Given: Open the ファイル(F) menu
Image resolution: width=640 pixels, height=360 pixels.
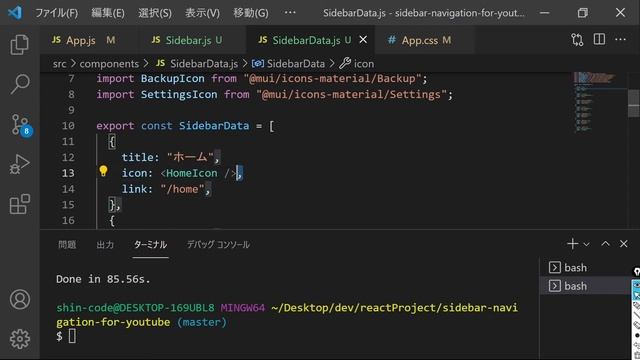Looking at the screenshot, I should click(56, 13).
